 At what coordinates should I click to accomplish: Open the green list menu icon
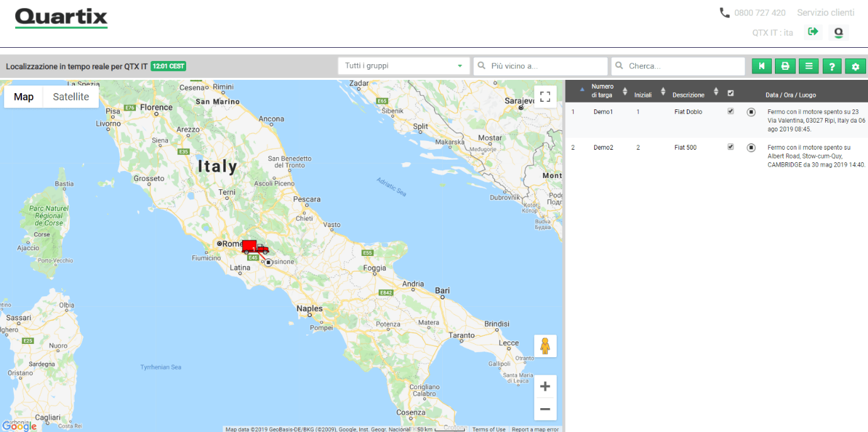(808, 66)
